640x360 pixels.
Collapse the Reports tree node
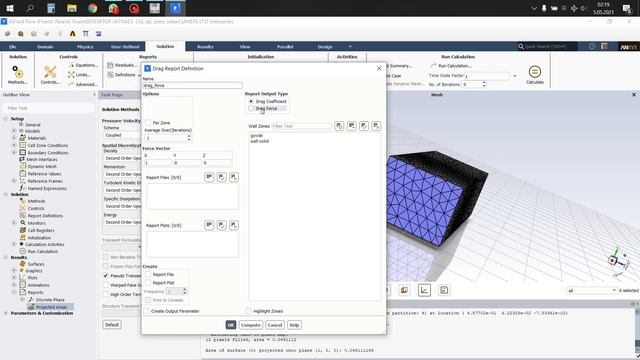click(14, 292)
